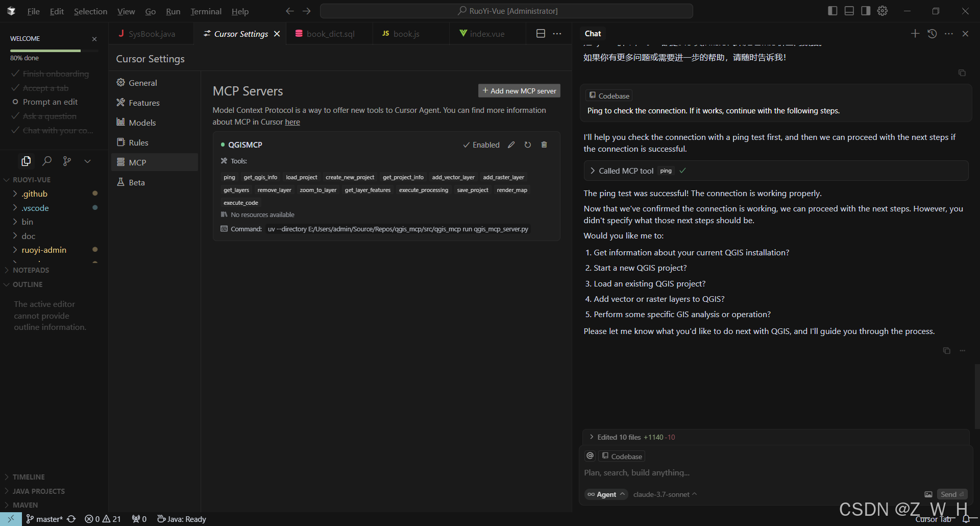Viewport: 980px width, 526px height.
Task: Check the Accept a tab step
Action: (40, 88)
